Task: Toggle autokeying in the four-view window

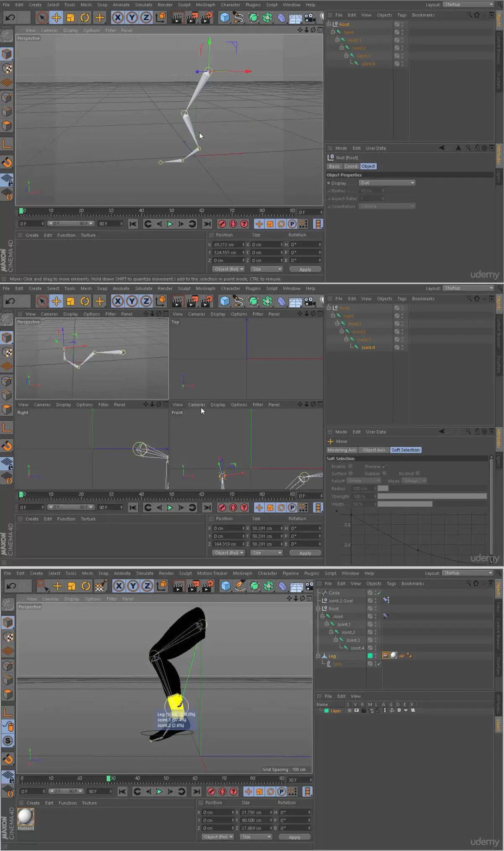Action: pyautogui.click(x=233, y=508)
